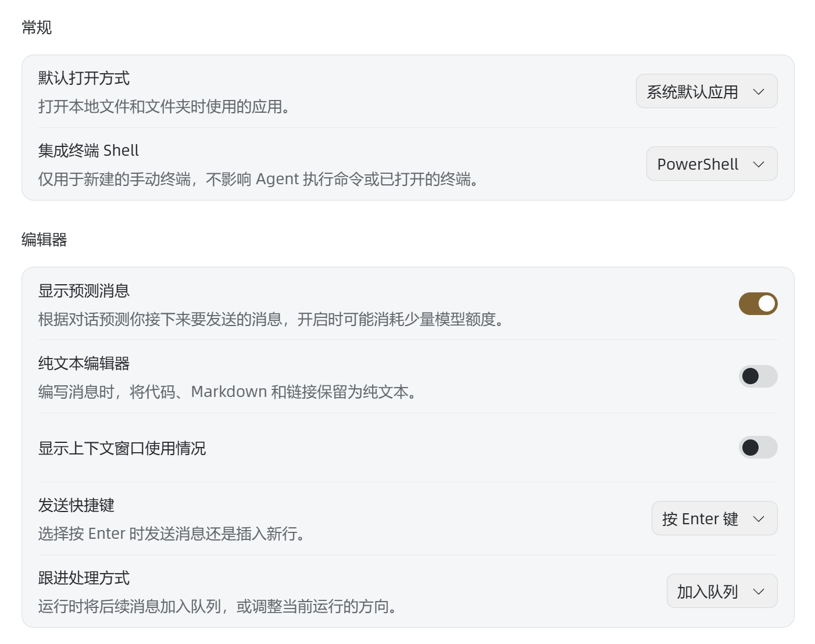Image resolution: width=815 pixels, height=644 pixels.
Task: Click the 集成终端 Shell setting title
Action: [x=88, y=151]
